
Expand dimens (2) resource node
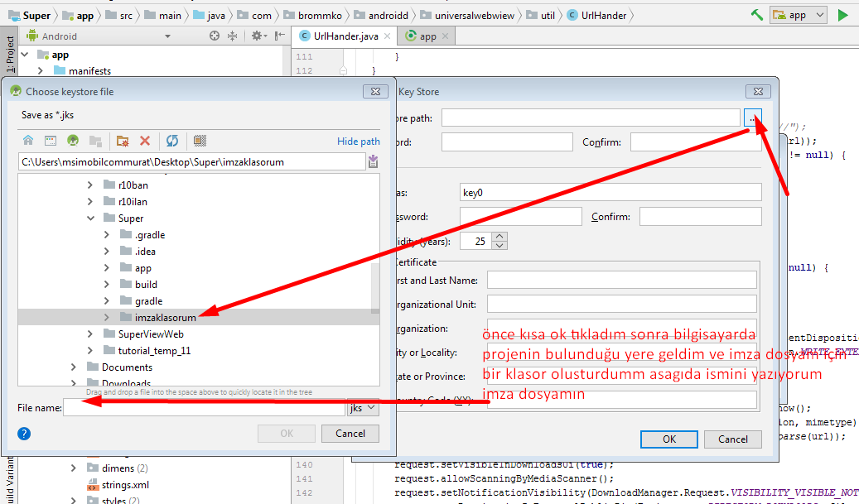coord(74,468)
